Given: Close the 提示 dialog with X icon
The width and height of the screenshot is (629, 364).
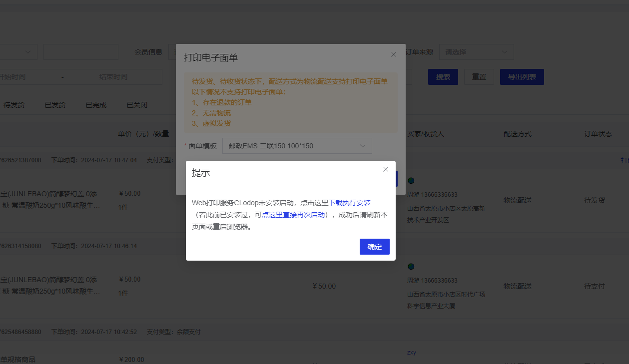Looking at the screenshot, I should (x=386, y=169).
